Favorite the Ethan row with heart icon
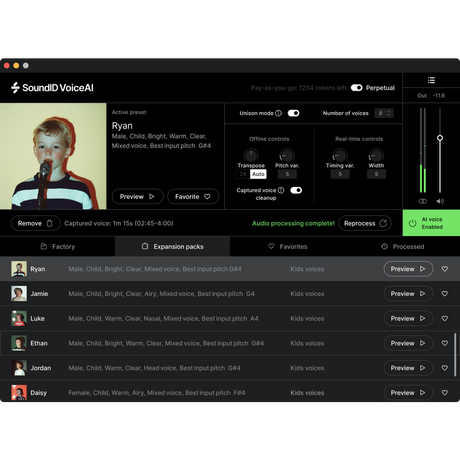Viewport: 460px width, 460px height. coord(445,343)
